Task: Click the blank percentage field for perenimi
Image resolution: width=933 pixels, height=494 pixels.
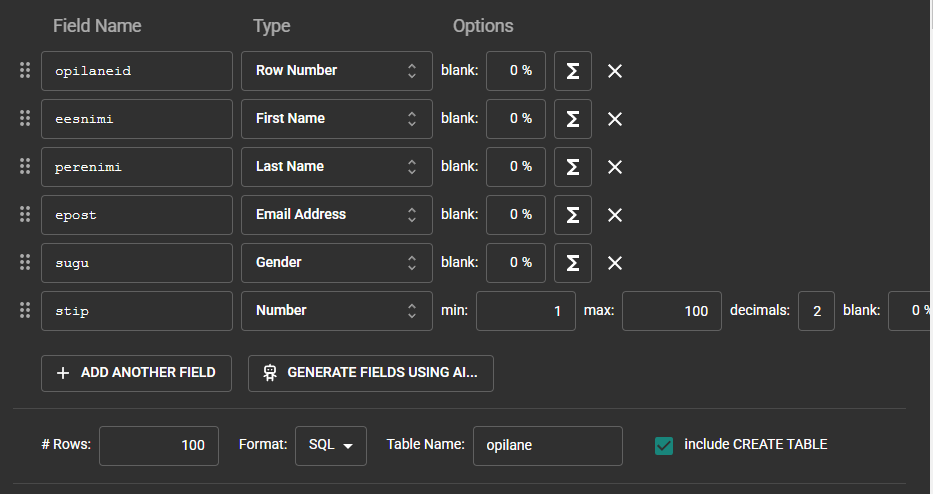Action: [x=516, y=167]
